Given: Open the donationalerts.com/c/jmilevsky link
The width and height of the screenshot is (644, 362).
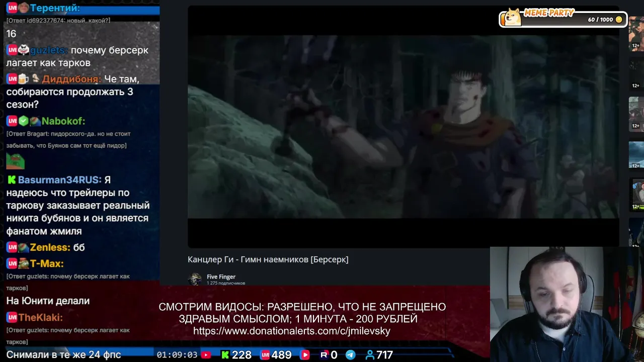Looking at the screenshot, I should coord(292,331).
